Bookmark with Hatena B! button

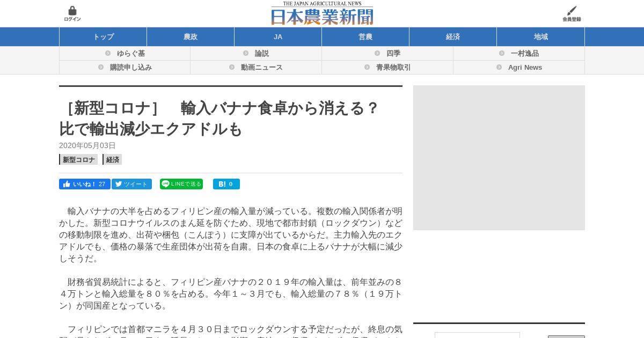pos(226,184)
